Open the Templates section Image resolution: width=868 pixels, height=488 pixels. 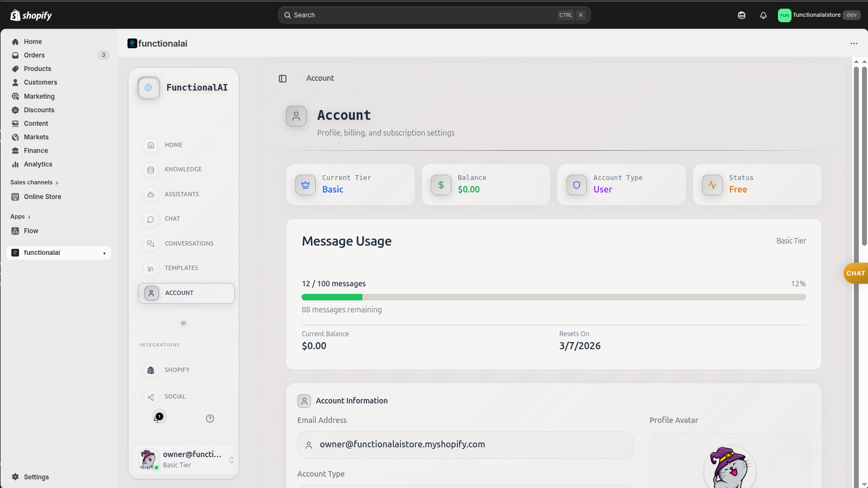click(x=181, y=267)
